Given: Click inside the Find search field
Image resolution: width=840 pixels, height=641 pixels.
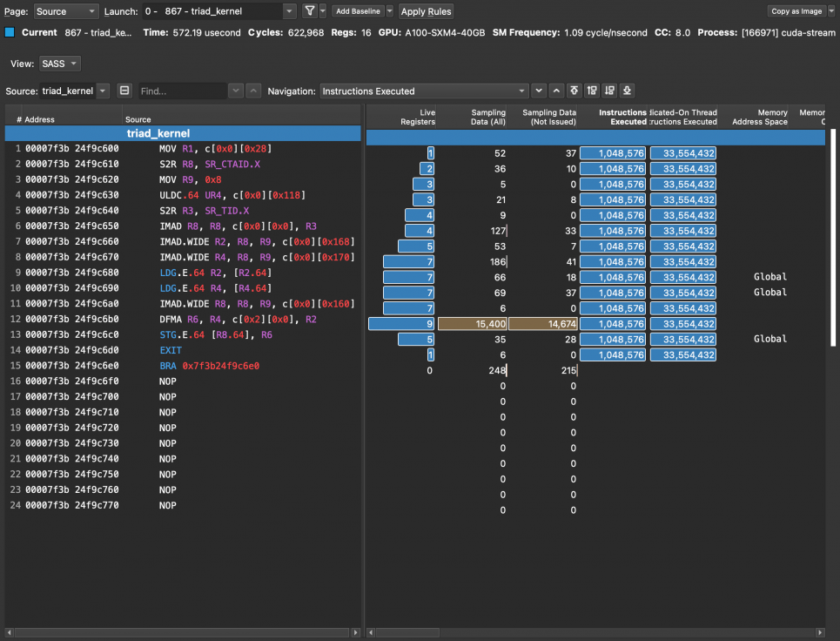Looking at the screenshot, I should (x=183, y=91).
